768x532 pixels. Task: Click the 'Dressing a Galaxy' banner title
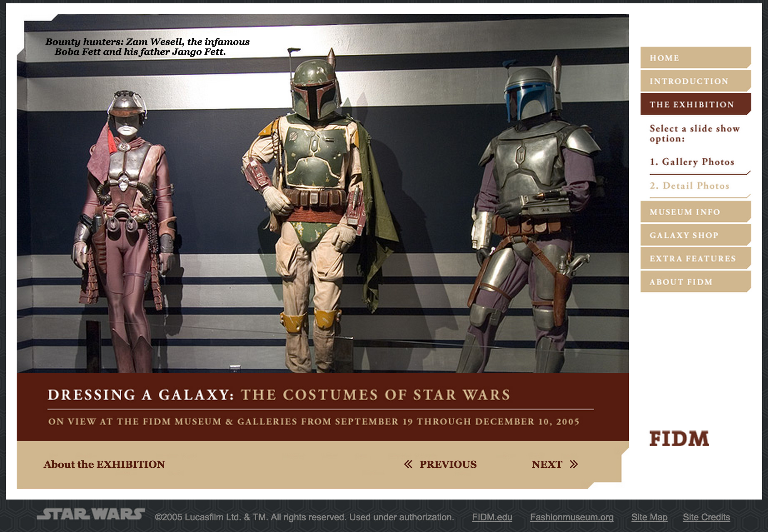279,395
